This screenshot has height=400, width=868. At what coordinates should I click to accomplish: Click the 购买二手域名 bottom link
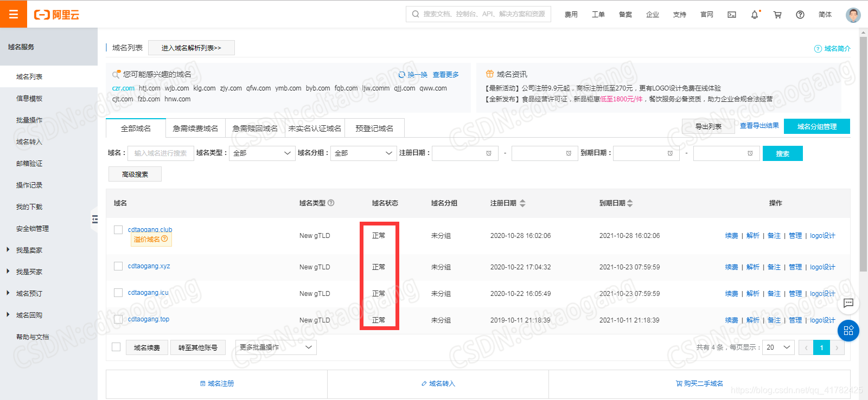pos(699,384)
